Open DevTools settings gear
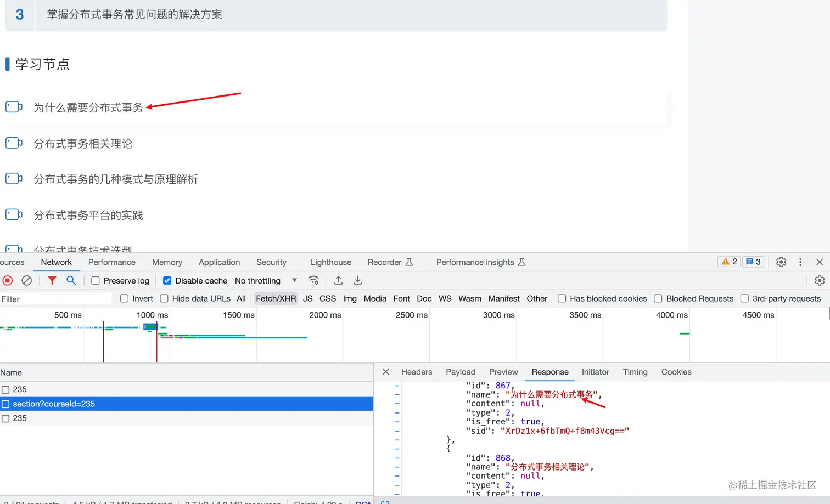The width and height of the screenshot is (830, 504). (781, 262)
